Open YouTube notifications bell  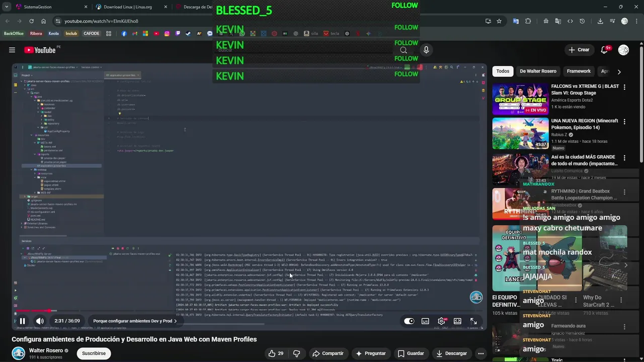pyautogui.click(x=605, y=50)
